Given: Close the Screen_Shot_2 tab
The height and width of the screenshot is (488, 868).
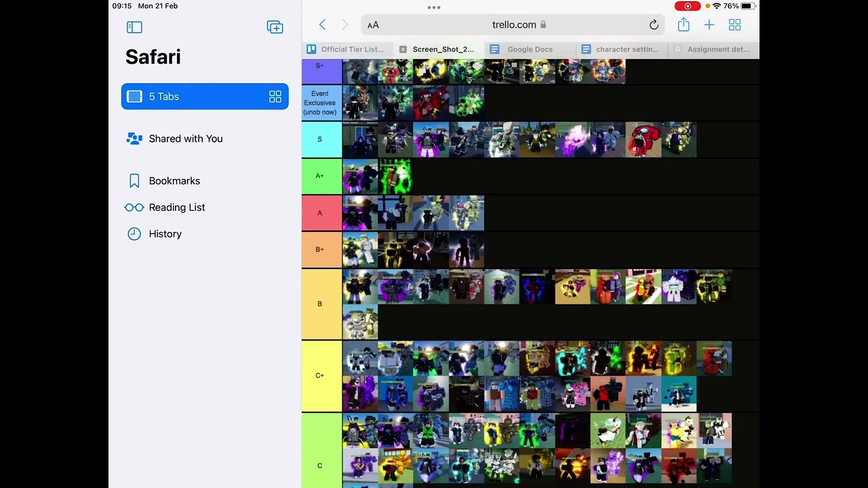Looking at the screenshot, I should tap(403, 49).
